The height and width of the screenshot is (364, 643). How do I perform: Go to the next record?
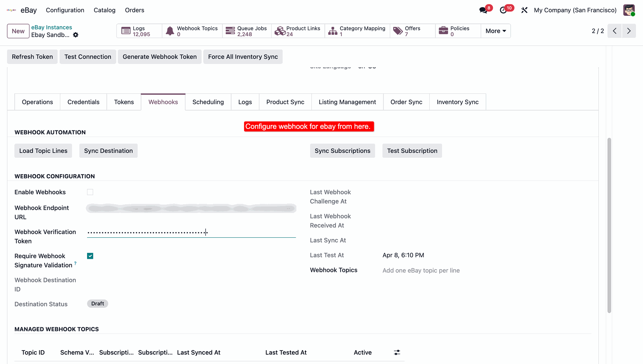pos(629,31)
